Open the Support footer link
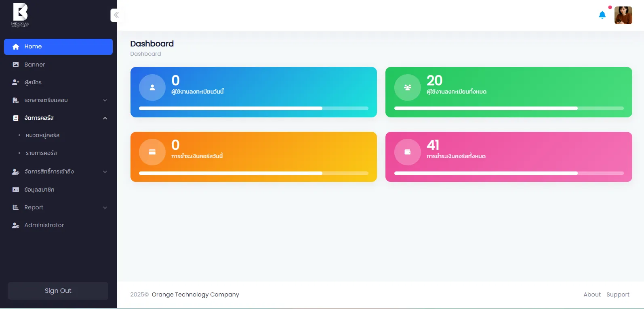 618,294
